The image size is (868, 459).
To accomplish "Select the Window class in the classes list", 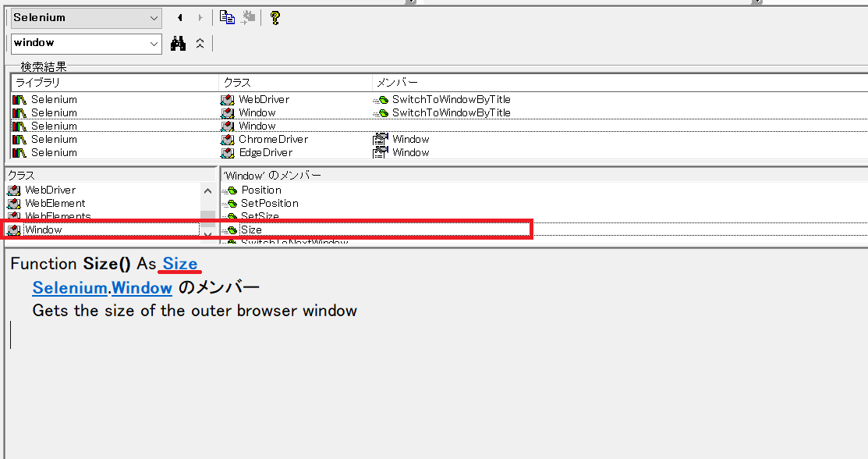I will 43,229.
